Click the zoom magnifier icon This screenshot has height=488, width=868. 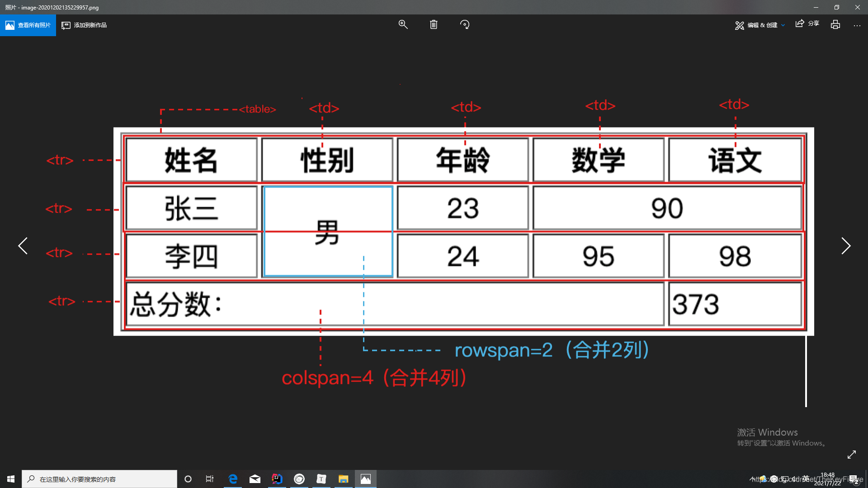403,25
